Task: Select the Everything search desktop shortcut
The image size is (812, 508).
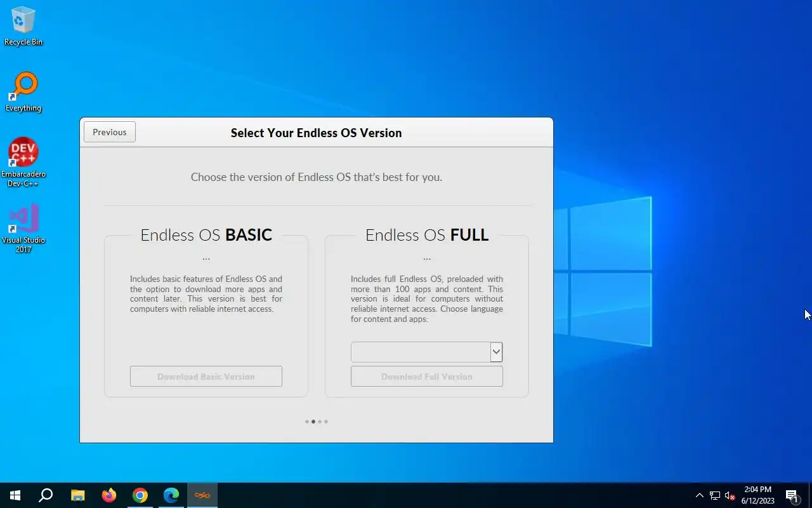Action: click(23, 93)
